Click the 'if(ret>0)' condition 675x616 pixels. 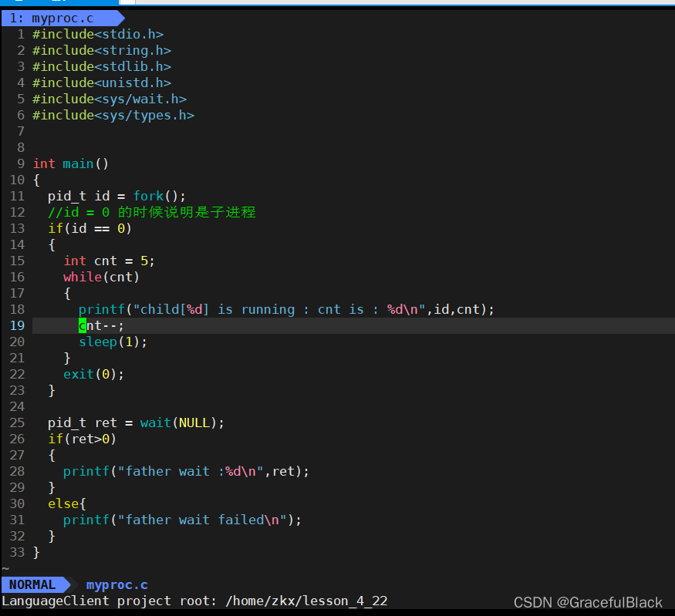pyautogui.click(x=82, y=439)
